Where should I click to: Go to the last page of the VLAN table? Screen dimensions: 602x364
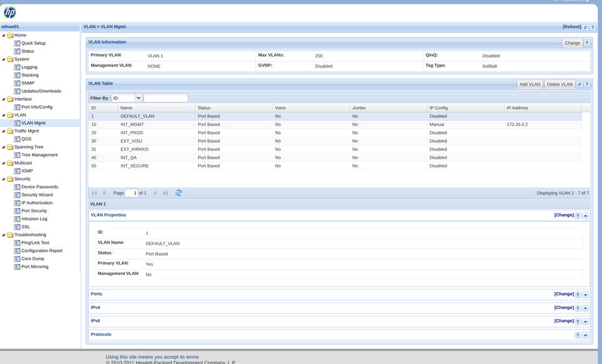pyautogui.click(x=165, y=193)
